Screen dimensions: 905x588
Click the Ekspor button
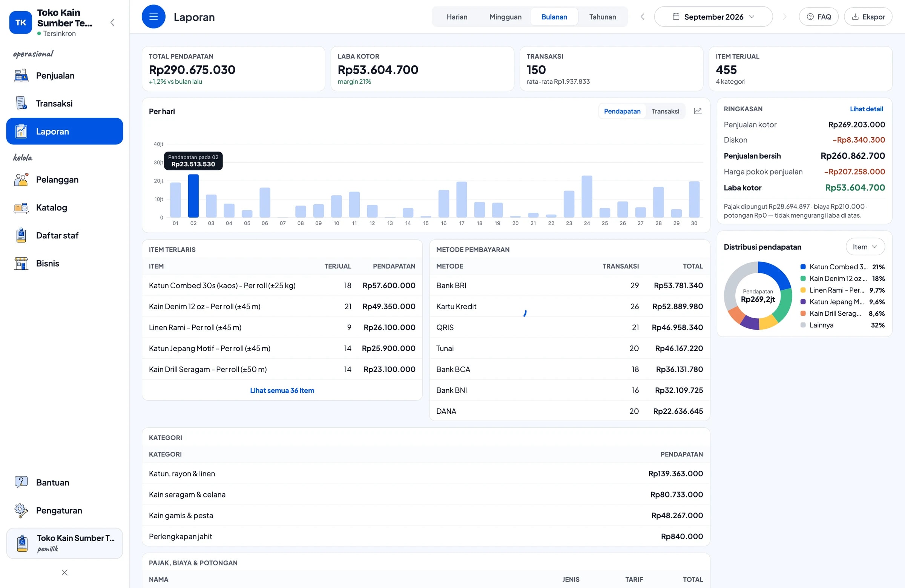click(x=868, y=17)
